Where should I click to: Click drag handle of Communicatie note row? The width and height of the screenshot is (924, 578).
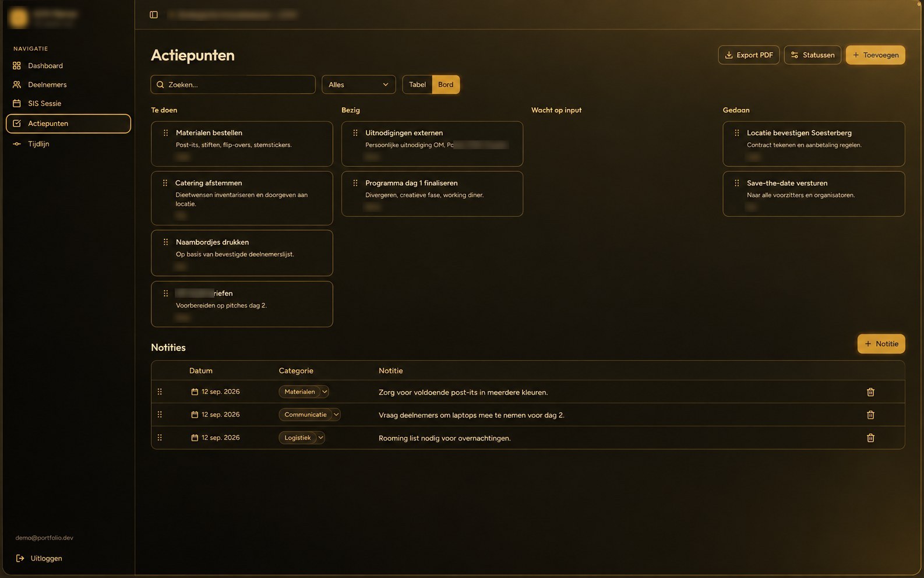click(160, 414)
